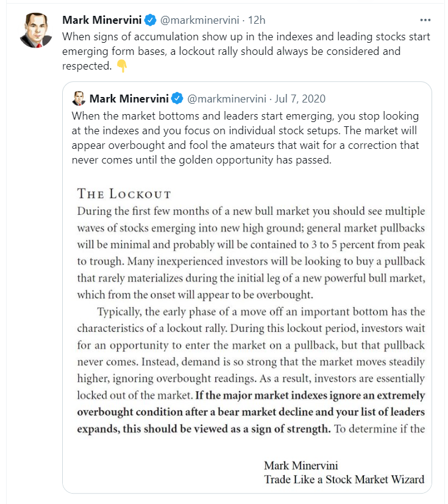
Task: Click "The Lockout" heading in the book excerpt
Action: point(124,194)
